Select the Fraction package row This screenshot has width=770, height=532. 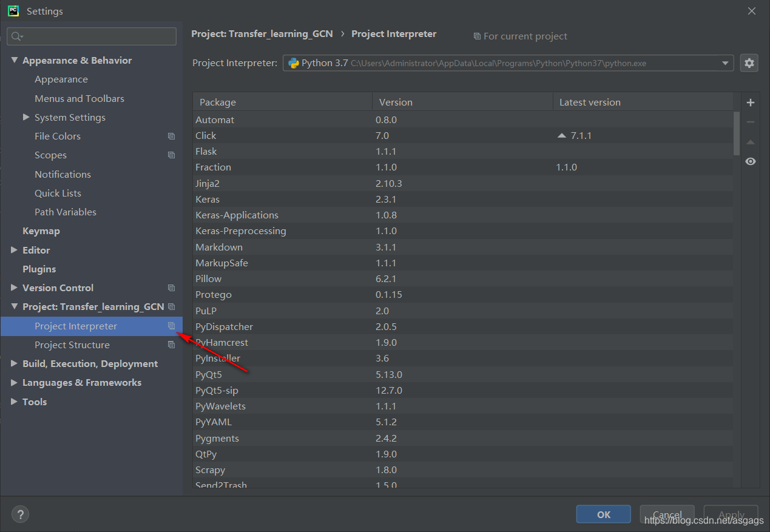[x=463, y=167]
